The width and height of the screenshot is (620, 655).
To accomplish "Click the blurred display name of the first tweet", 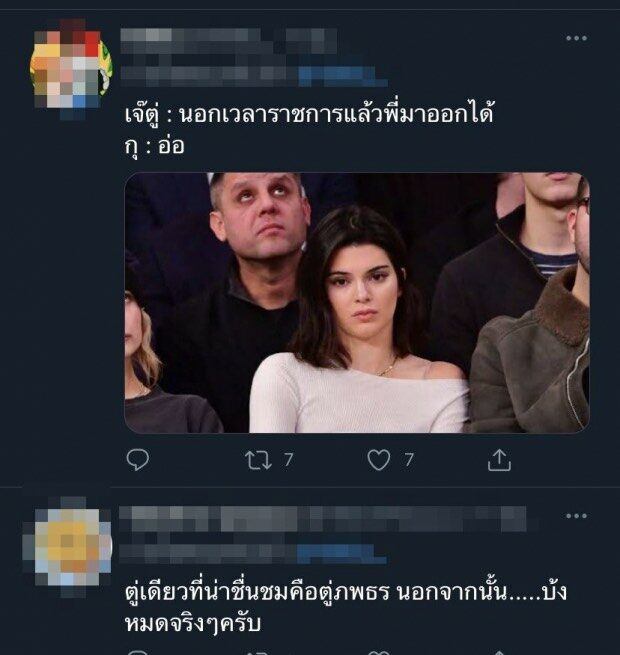I will 229,41.
